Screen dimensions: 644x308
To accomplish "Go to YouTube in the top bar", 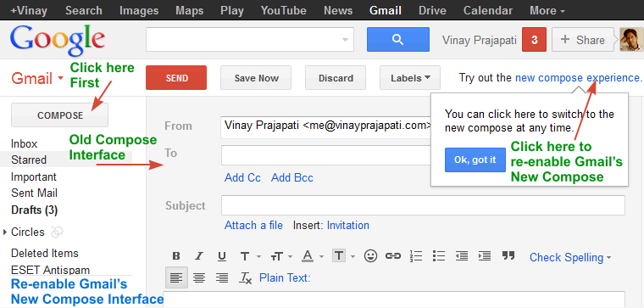I will (284, 10).
